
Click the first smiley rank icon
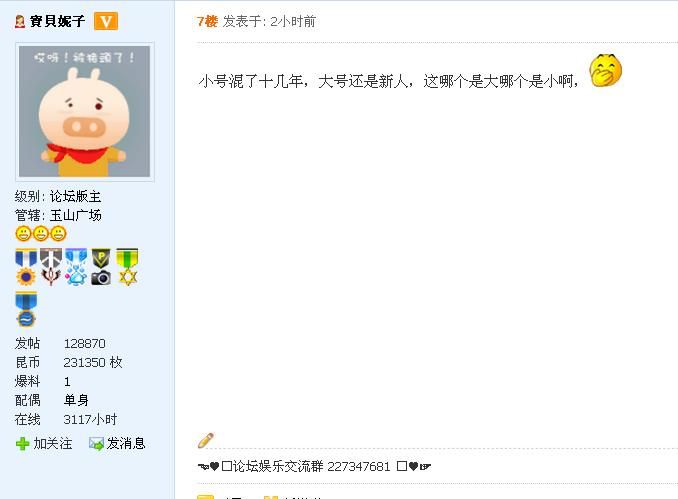pyautogui.click(x=23, y=234)
